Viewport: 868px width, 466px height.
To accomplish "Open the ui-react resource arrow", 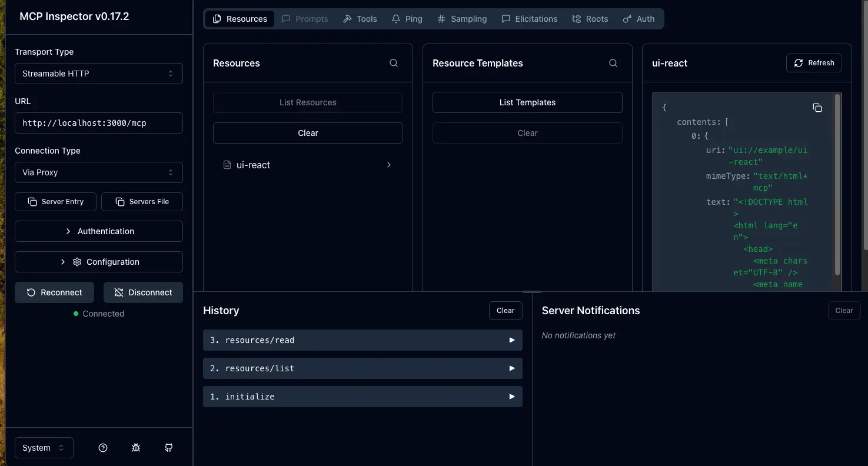I will [x=389, y=165].
